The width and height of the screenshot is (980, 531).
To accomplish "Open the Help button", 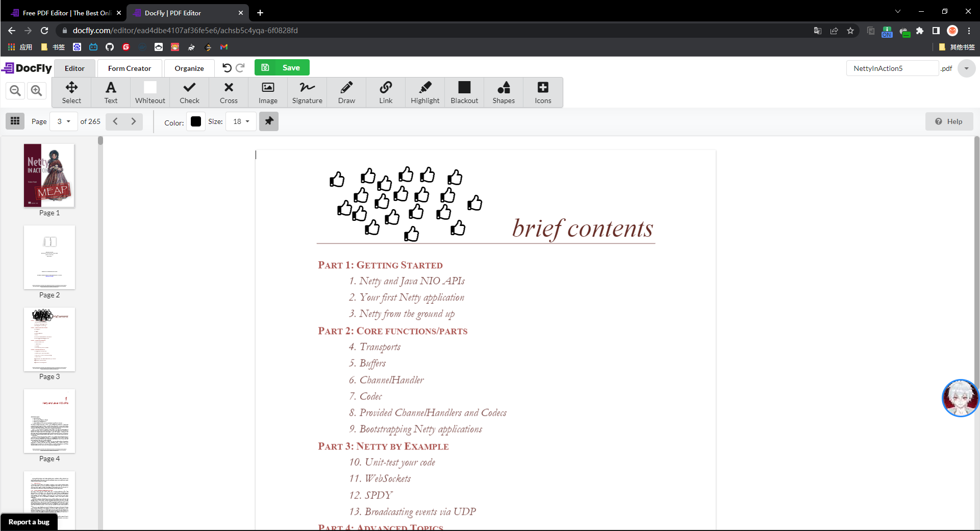I will coord(949,121).
